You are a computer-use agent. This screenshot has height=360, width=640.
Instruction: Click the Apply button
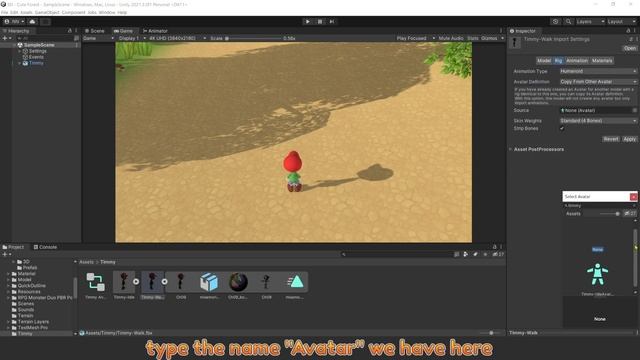pyautogui.click(x=629, y=139)
